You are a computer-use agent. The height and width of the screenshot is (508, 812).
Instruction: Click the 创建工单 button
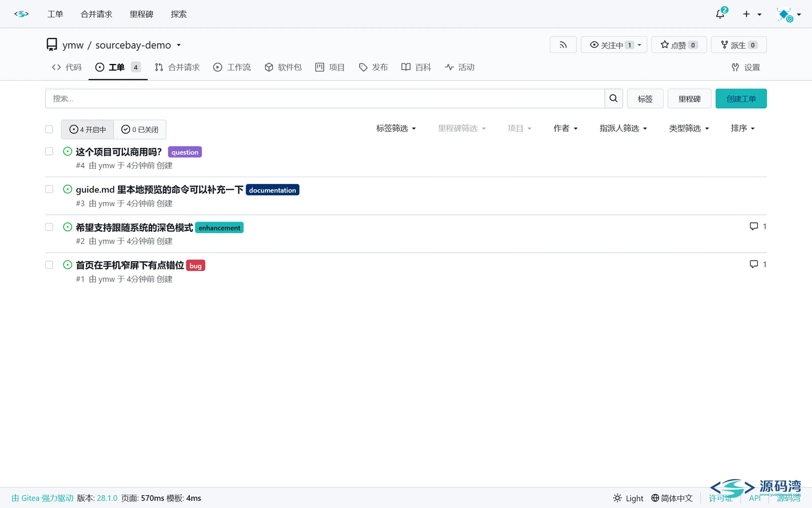[741, 99]
